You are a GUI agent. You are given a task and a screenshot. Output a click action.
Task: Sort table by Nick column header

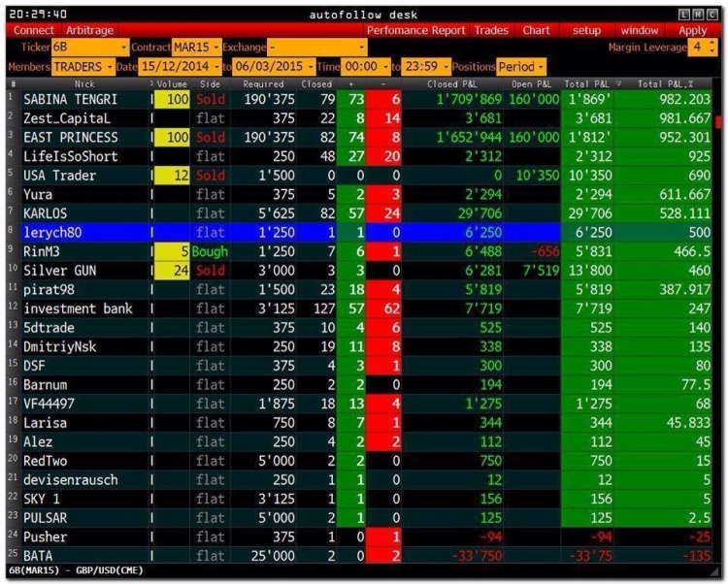(84, 84)
